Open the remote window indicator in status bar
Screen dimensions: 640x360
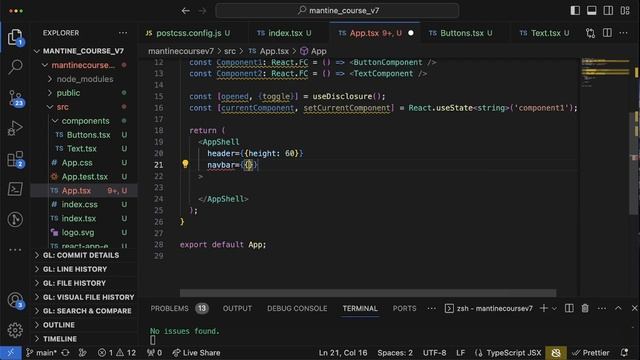pyautogui.click(x=11, y=353)
